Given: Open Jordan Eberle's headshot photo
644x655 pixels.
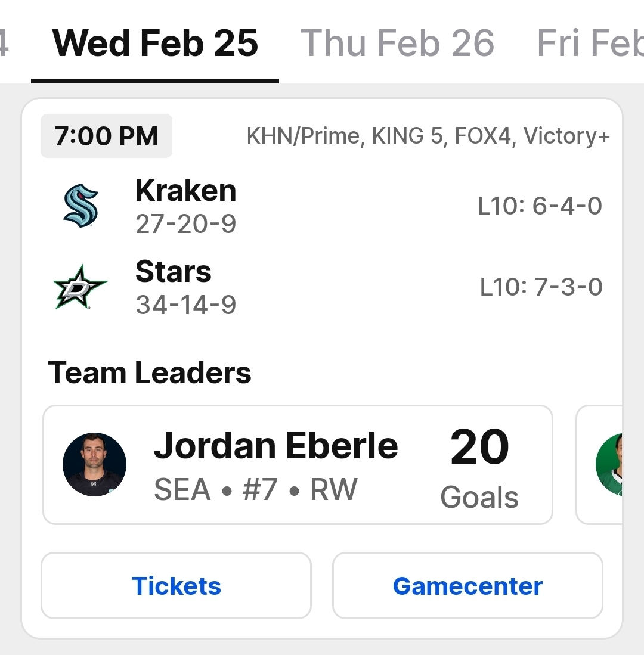Looking at the screenshot, I should click(94, 465).
